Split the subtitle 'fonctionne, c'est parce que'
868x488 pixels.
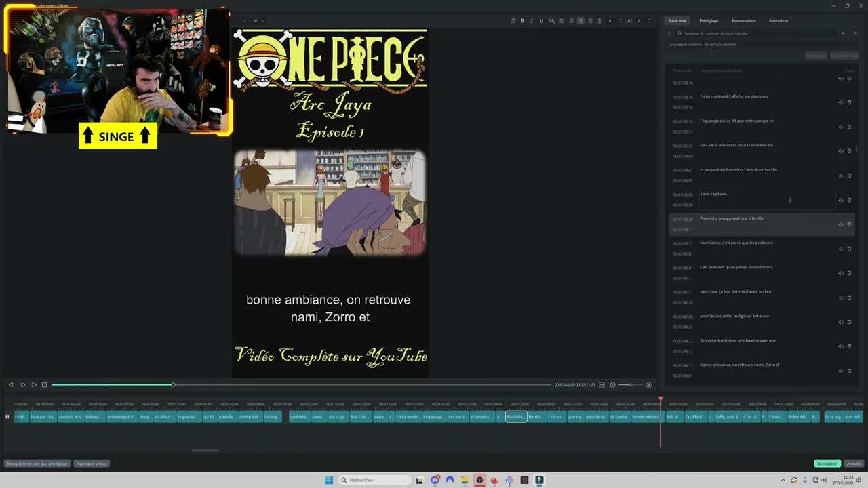coord(841,249)
